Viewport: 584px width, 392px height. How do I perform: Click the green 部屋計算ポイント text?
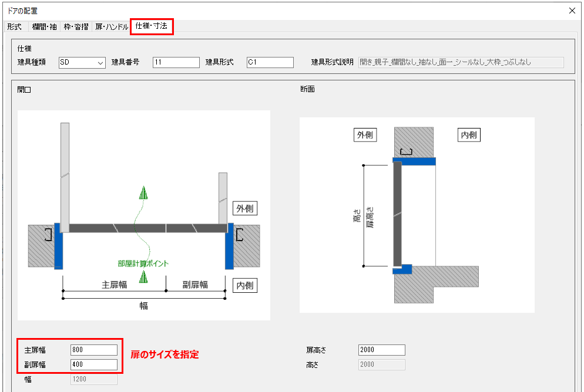click(x=143, y=263)
